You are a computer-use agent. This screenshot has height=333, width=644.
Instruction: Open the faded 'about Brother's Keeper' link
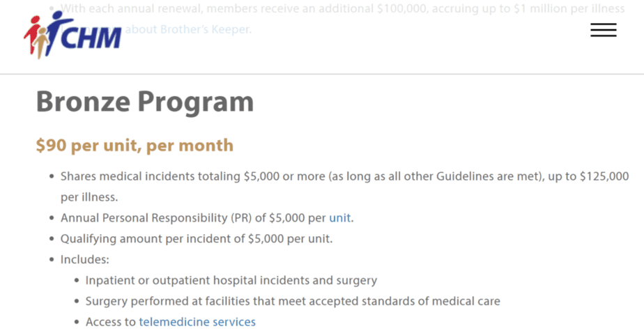pos(187,29)
